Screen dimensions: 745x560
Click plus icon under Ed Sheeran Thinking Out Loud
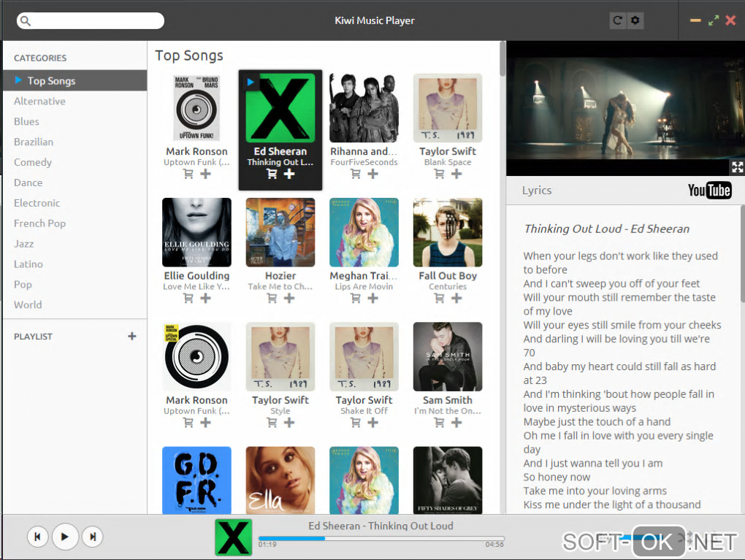coord(289,174)
